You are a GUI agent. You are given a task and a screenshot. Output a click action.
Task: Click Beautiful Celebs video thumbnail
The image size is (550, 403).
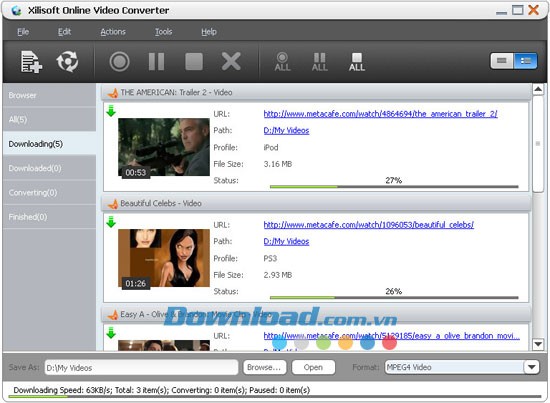click(x=164, y=258)
